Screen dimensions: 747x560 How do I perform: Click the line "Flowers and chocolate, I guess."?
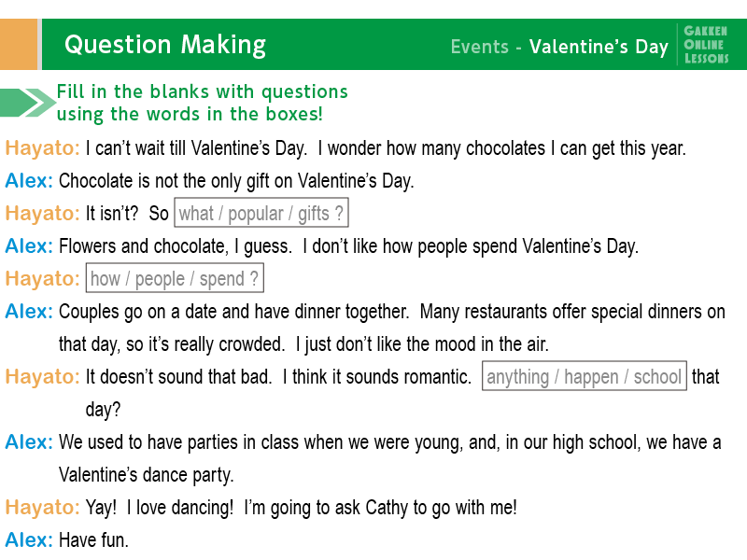tap(176, 246)
